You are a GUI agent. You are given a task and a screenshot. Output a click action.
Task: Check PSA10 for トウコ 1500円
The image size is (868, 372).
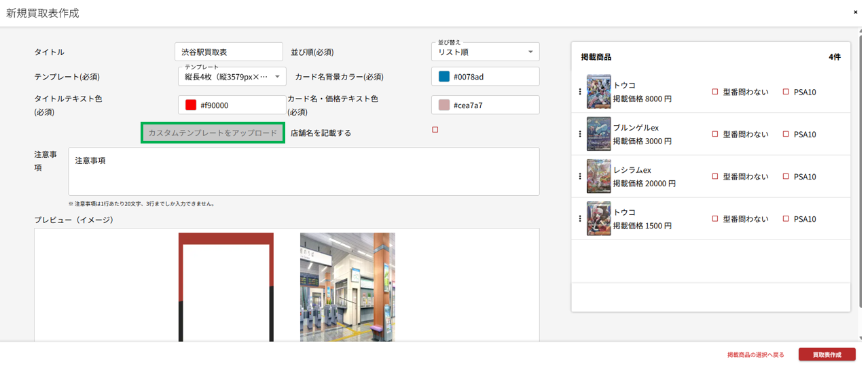click(x=786, y=219)
